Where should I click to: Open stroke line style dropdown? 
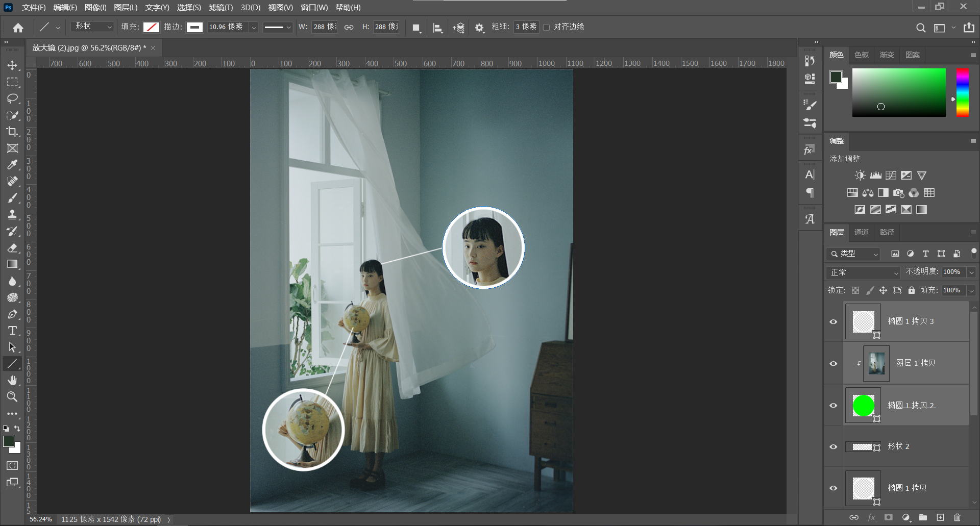pos(277,28)
